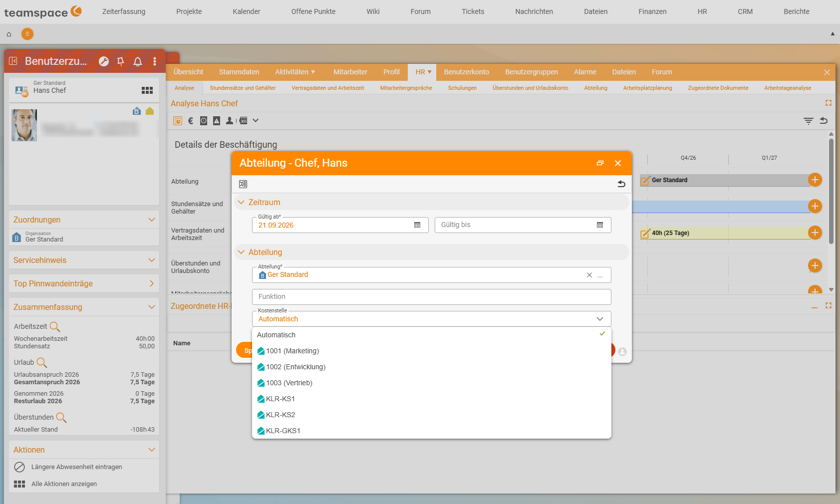Screen dimensions: 840x504
Task: Click the list icon in Abteilung dialog toolbar
Action: pos(243,184)
